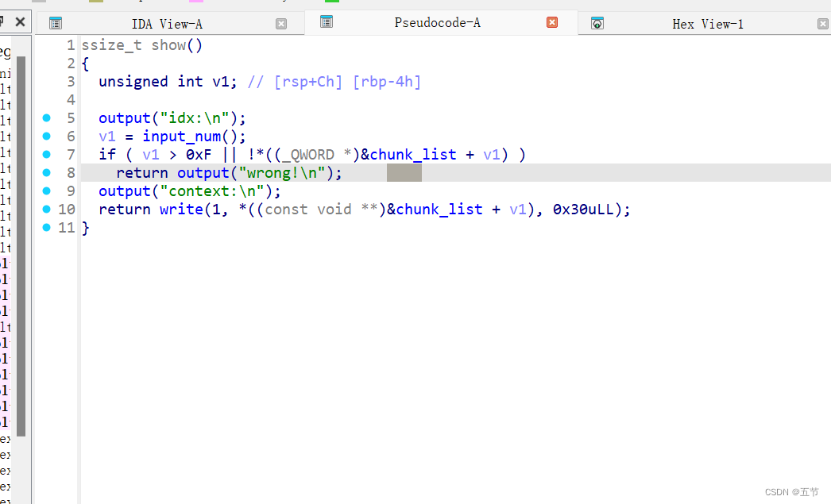831x504 pixels.
Task: Switch to the Hex View-1 tab
Action: point(708,24)
